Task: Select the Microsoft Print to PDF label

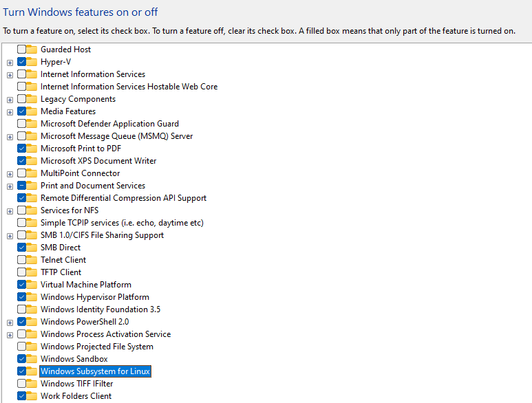Action: pyautogui.click(x=81, y=148)
